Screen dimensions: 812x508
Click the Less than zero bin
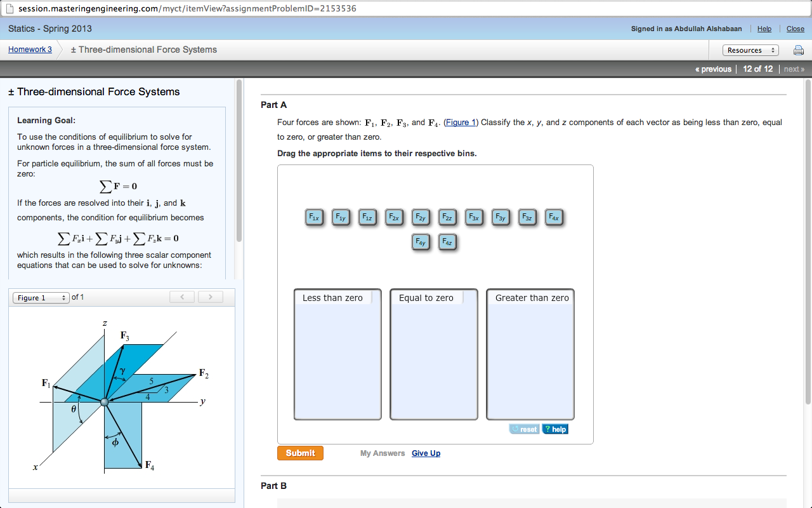pos(337,354)
